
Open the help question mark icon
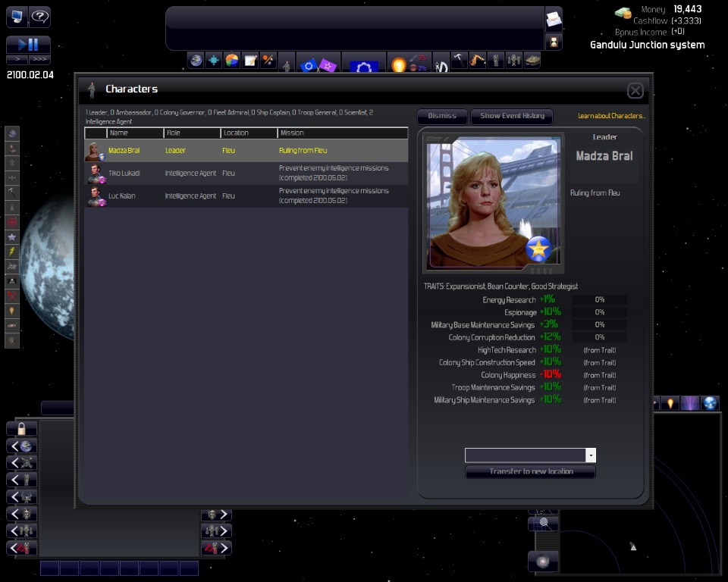pos(40,17)
